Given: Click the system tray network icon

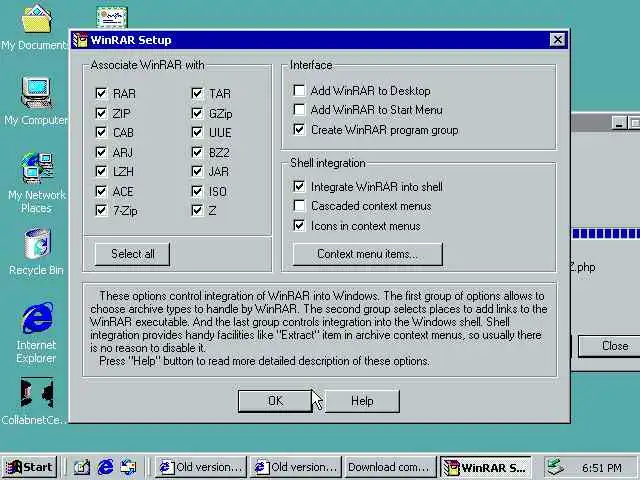Looking at the screenshot, I should click(x=555, y=467).
